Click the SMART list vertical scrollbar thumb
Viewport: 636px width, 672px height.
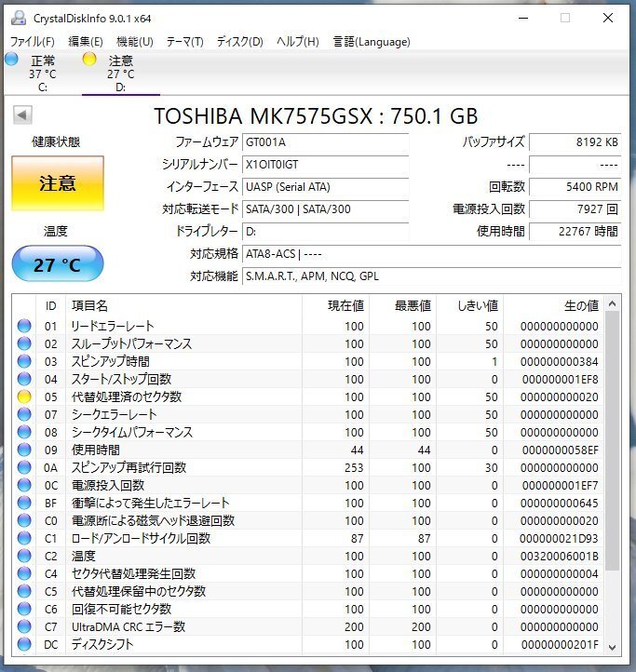coord(612,441)
